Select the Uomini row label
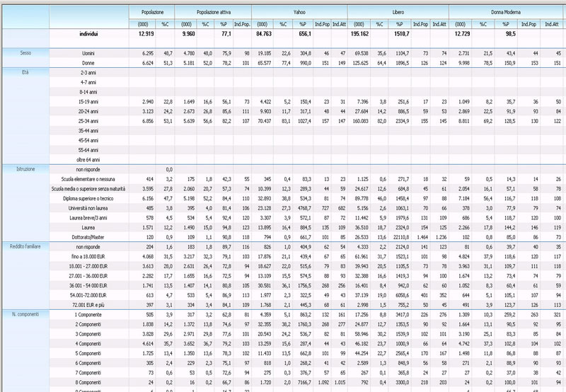This screenshot has width=566, height=392. (x=107, y=53)
